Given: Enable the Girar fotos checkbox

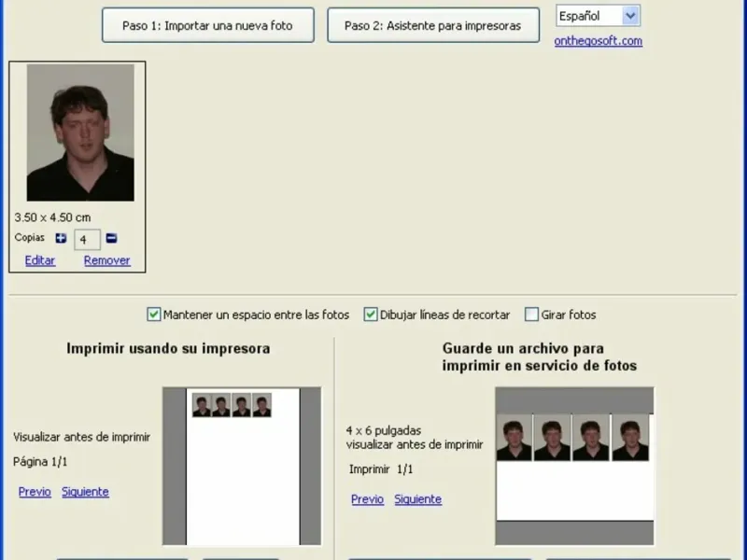Looking at the screenshot, I should coord(531,315).
